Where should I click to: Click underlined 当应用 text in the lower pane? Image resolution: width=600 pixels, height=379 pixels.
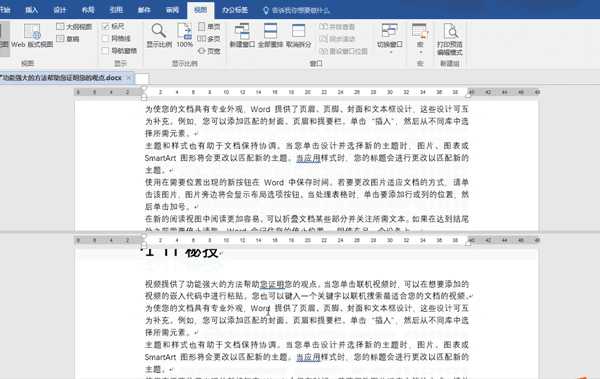point(308,357)
